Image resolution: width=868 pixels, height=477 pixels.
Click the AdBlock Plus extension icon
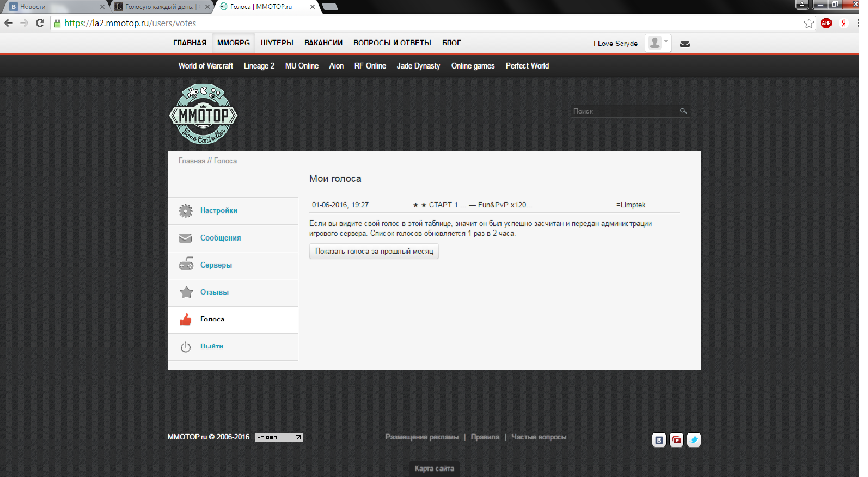click(826, 23)
